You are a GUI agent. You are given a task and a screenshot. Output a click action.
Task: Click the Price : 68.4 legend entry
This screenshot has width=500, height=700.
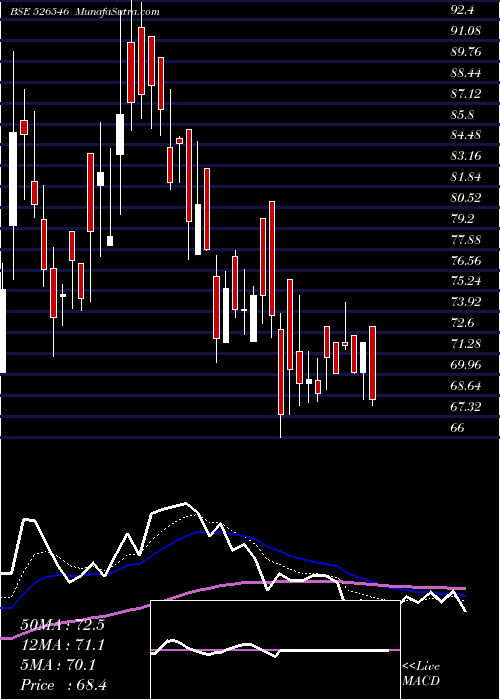coord(63,685)
